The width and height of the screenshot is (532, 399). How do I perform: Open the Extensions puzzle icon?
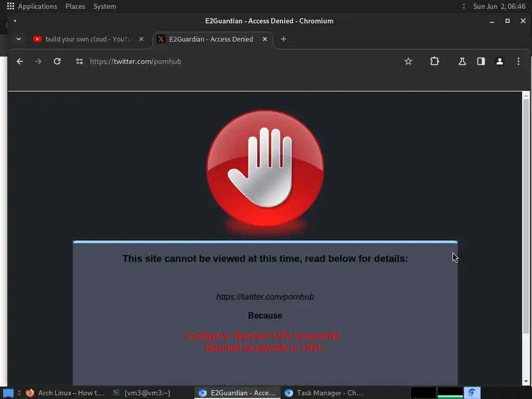pyautogui.click(x=435, y=61)
